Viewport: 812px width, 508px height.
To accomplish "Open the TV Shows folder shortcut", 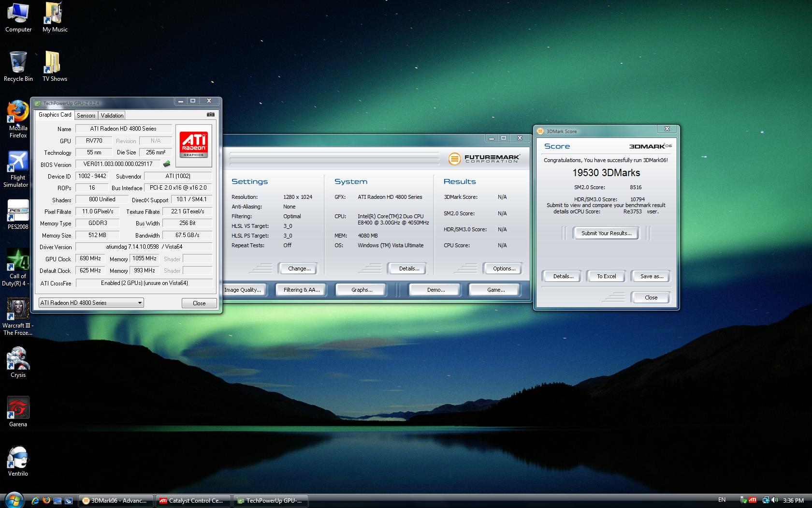I will coord(55,67).
